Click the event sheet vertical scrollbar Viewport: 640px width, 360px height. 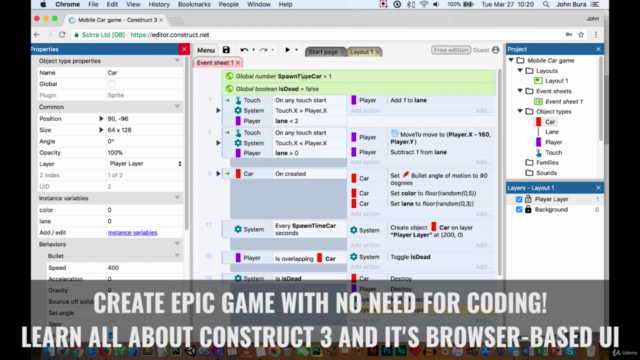(500, 171)
